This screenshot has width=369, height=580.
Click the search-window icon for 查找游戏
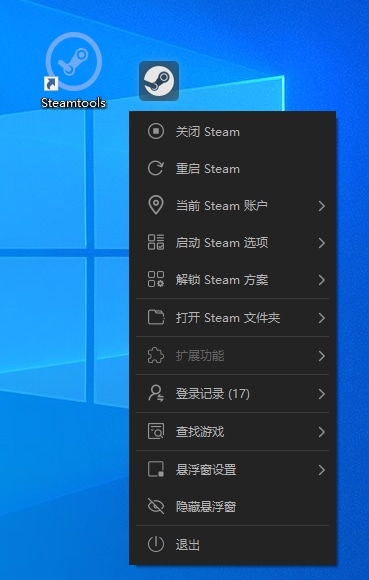156,431
